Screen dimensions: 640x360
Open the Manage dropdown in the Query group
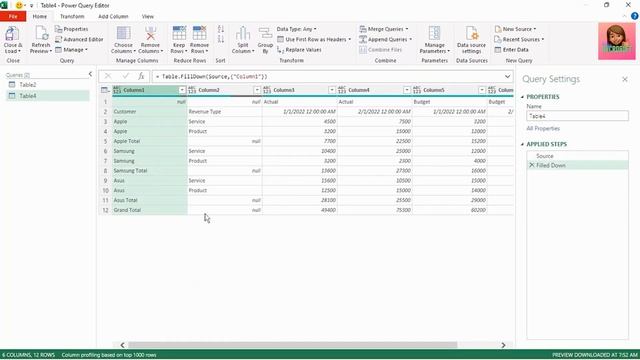pos(71,49)
